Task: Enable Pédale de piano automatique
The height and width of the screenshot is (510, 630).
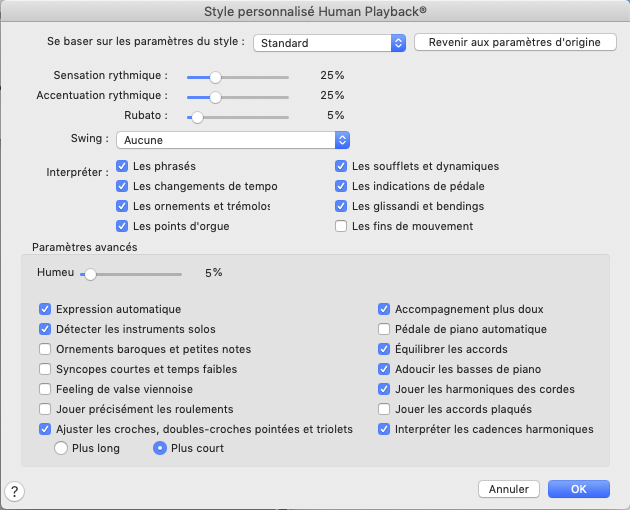Action: [384, 329]
